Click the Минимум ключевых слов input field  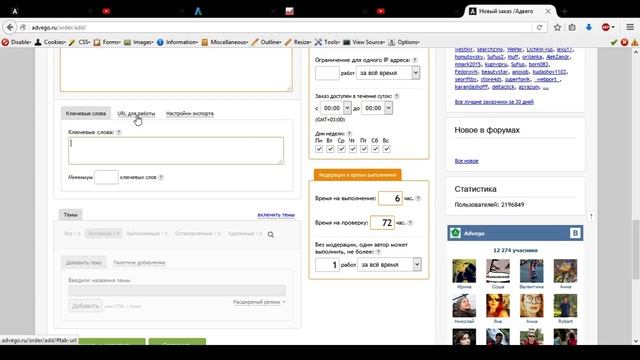click(x=106, y=177)
